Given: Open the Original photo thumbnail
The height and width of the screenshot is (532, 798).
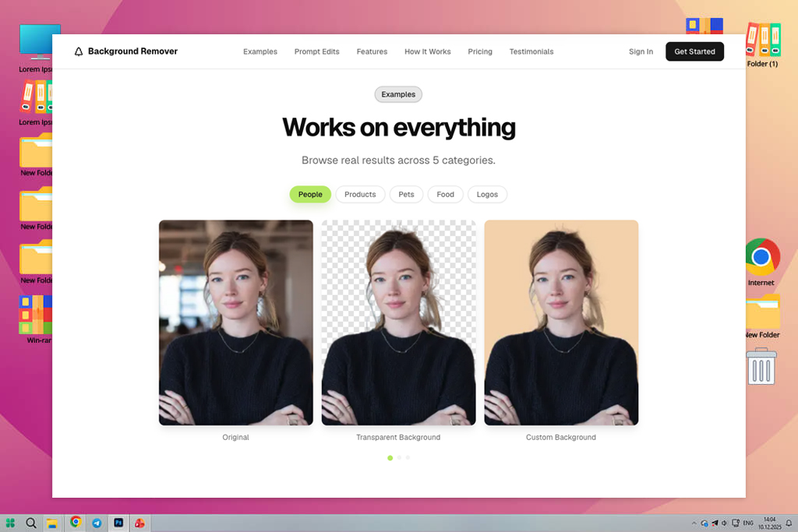Looking at the screenshot, I should [x=235, y=322].
